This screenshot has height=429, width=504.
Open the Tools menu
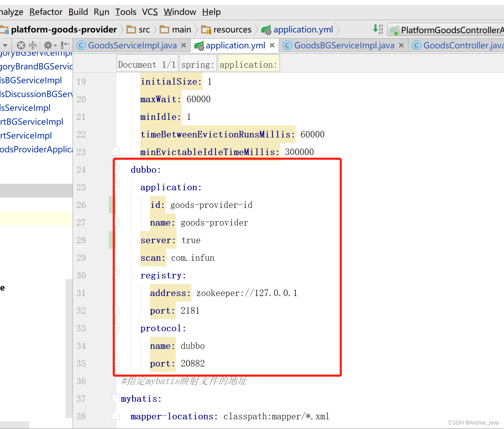click(126, 12)
